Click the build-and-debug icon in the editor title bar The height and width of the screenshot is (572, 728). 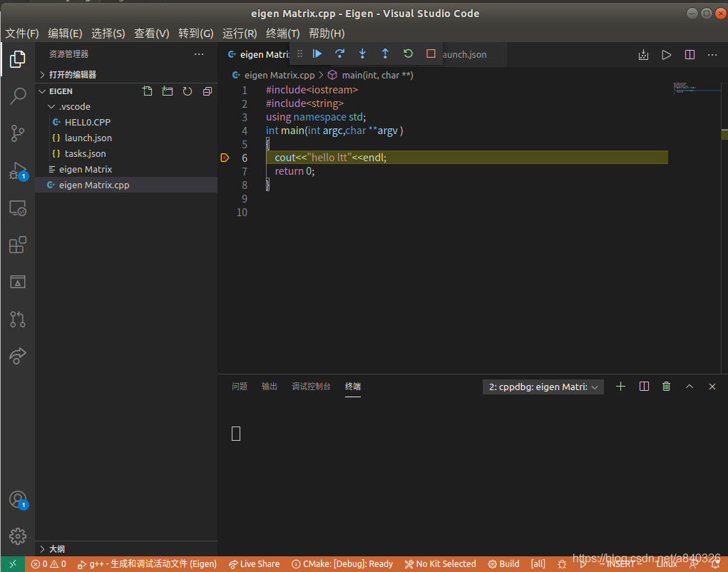pos(643,55)
